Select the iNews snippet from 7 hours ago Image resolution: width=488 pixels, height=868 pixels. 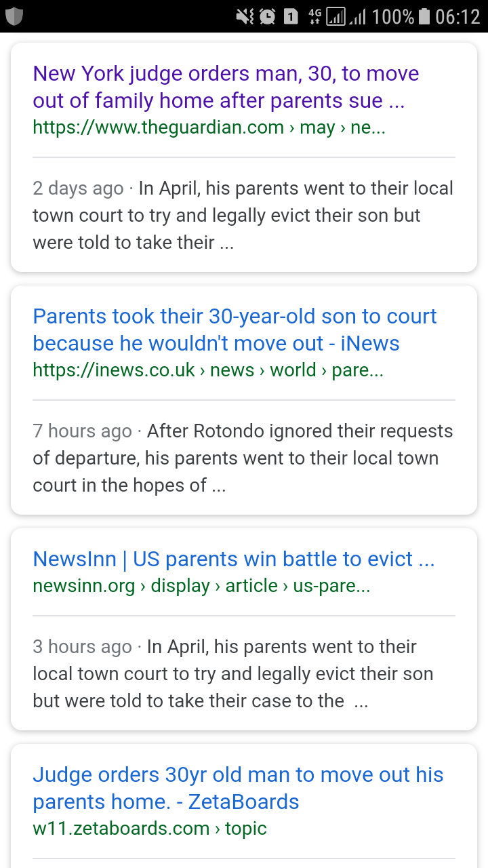click(243, 458)
